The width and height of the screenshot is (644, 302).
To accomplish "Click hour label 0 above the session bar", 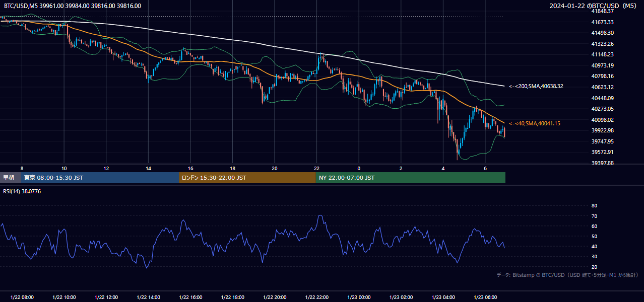I will coord(359,168).
